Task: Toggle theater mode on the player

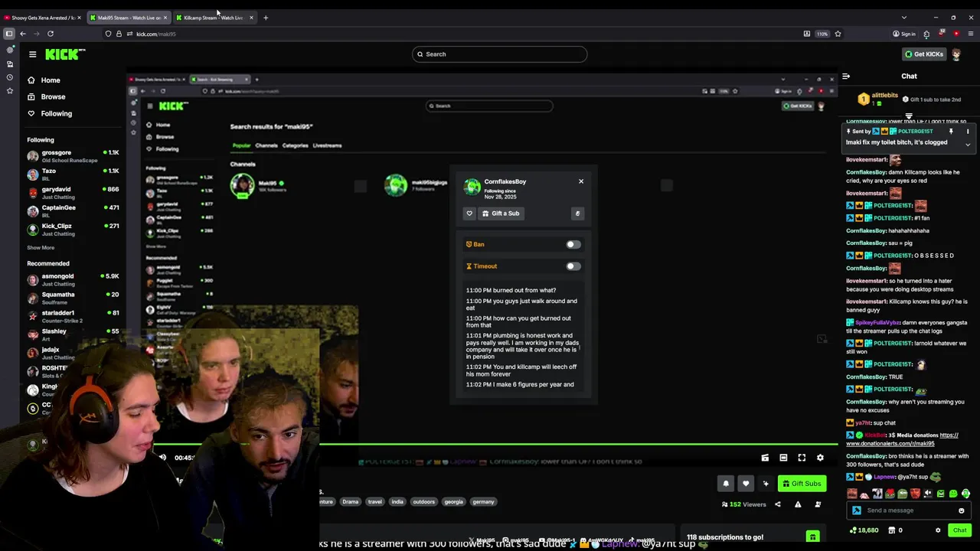Action: (783, 458)
